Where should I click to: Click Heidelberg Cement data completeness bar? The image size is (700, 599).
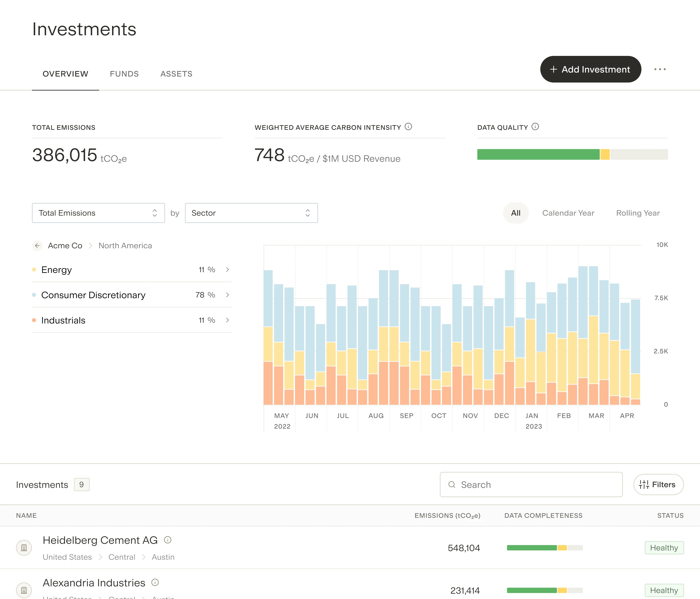point(545,548)
